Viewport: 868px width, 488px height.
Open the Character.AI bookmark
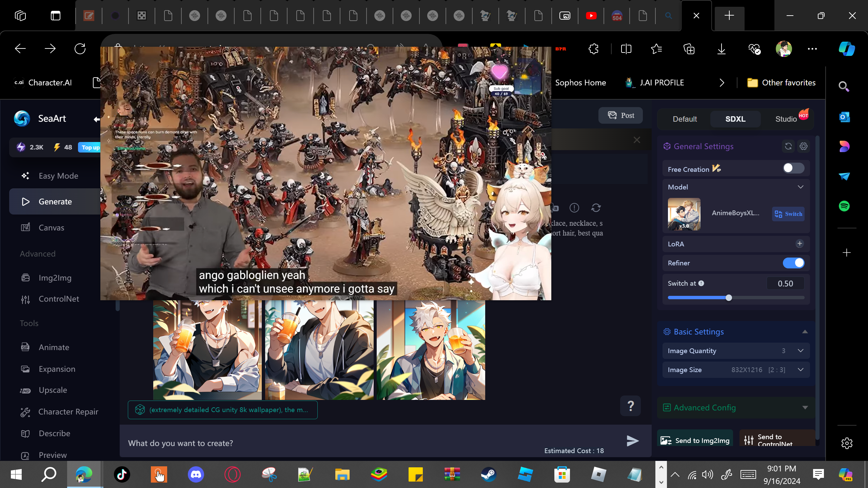(43, 83)
